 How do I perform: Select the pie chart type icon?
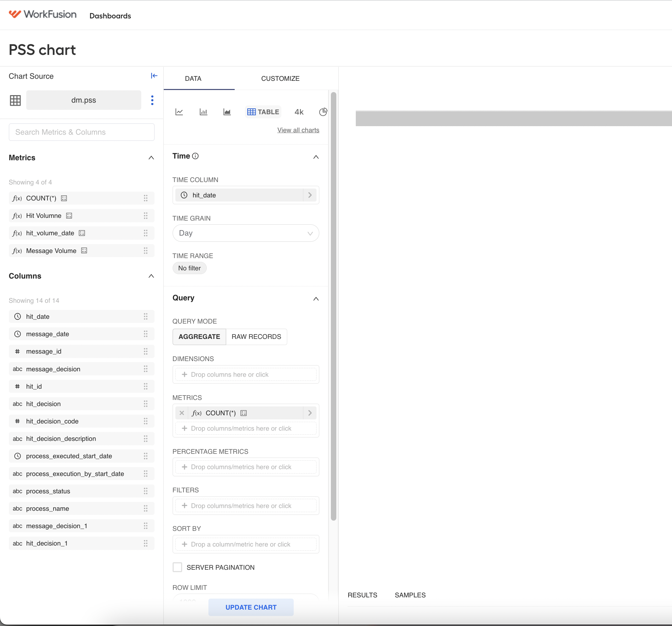(323, 112)
